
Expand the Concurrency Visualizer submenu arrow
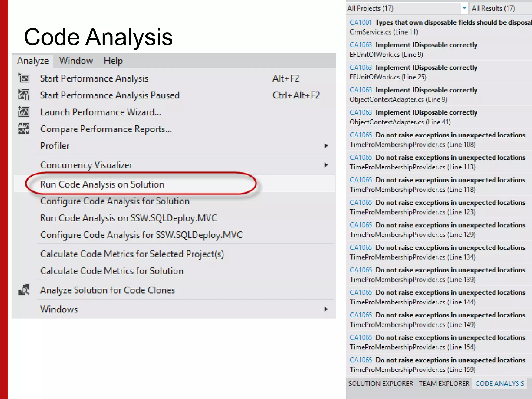click(326, 165)
